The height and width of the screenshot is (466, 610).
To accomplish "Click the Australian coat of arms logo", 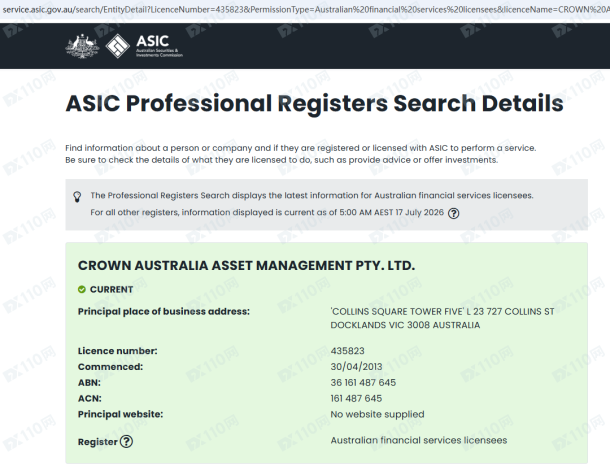I will [82, 46].
